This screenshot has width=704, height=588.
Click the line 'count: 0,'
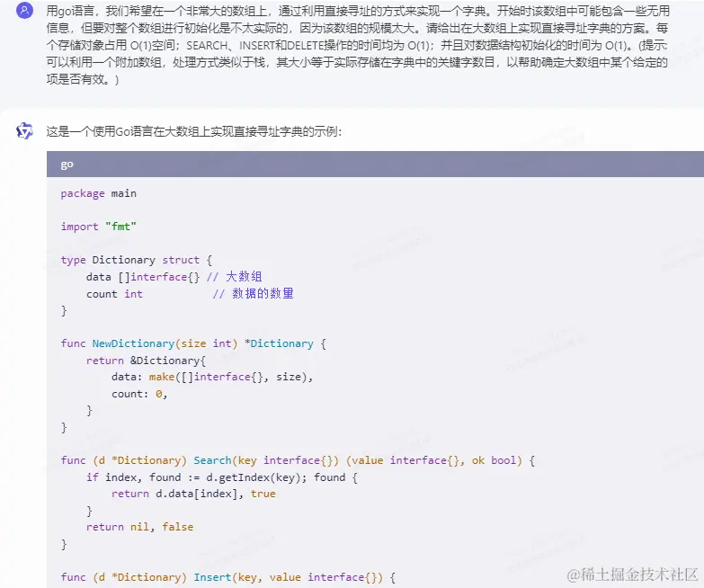139,394
